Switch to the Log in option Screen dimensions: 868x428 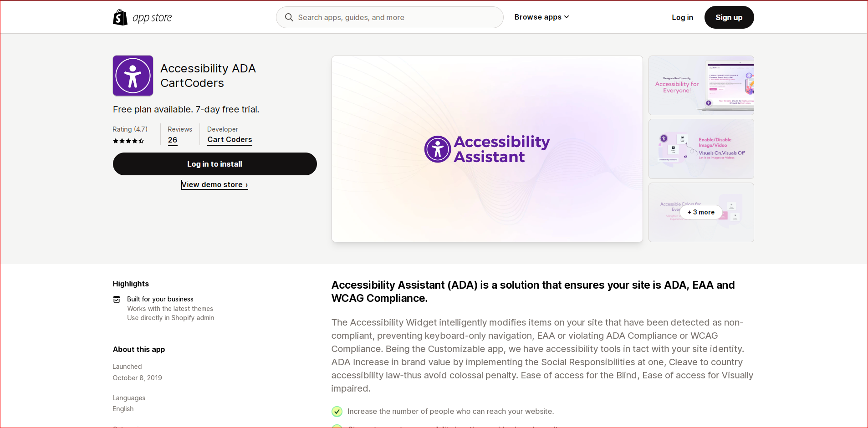tap(682, 17)
